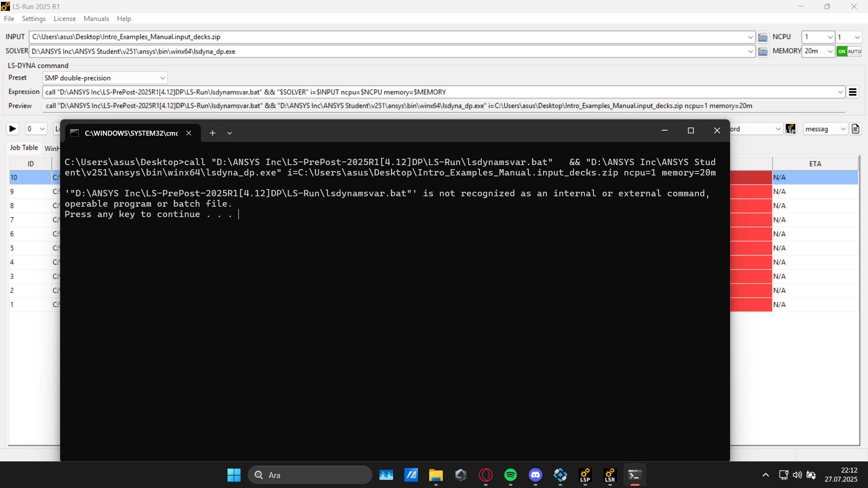Screen dimensions: 868x488
Task: Select job row with ID 3
Action: click(x=30, y=276)
